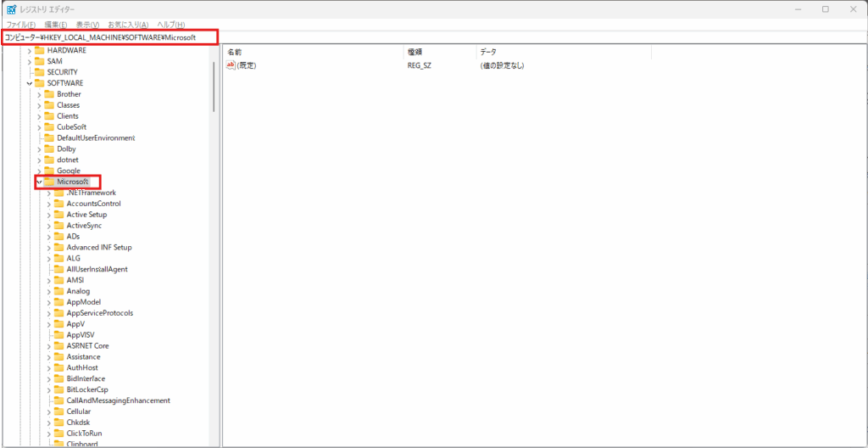Screen dimensions: 868x448
Task: Click the ALG folder icon
Action: (x=58, y=258)
